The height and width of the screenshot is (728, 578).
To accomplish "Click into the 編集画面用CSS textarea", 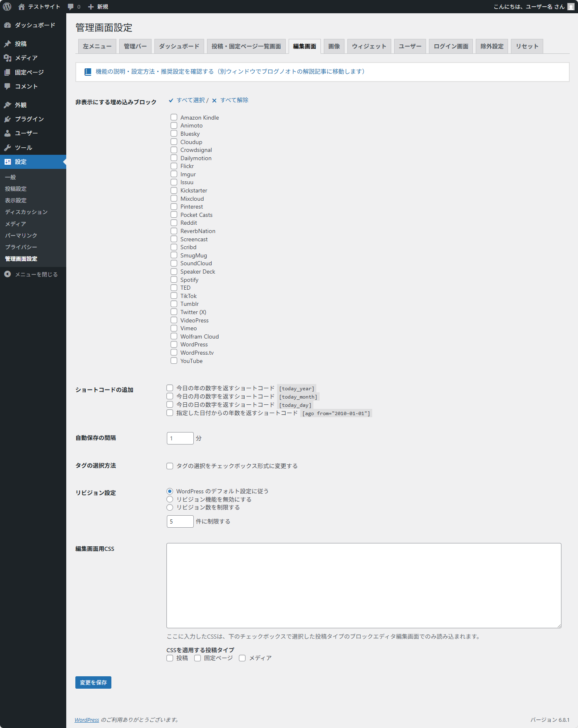I will pyautogui.click(x=364, y=586).
